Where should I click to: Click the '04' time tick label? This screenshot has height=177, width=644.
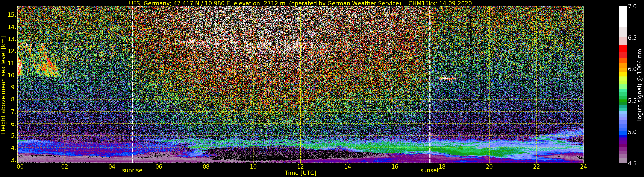(112, 167)
